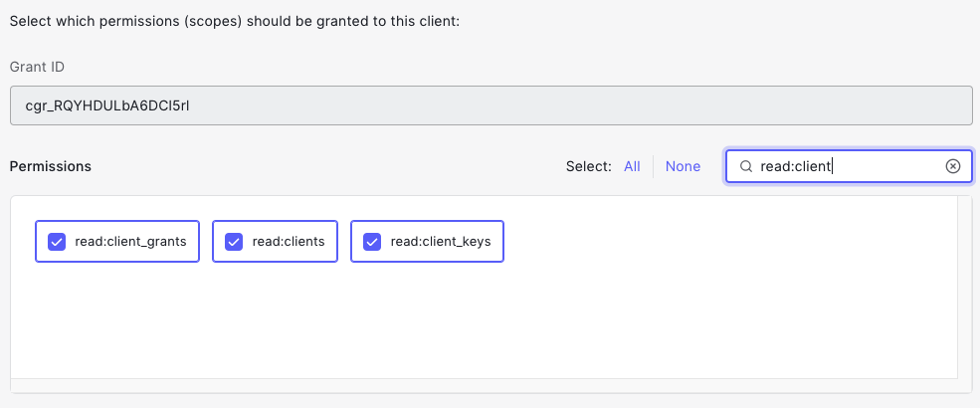Click the read:clients scope label
Image resolution: width=980 pixels, height=408 pixels.
tap(289, 241)
